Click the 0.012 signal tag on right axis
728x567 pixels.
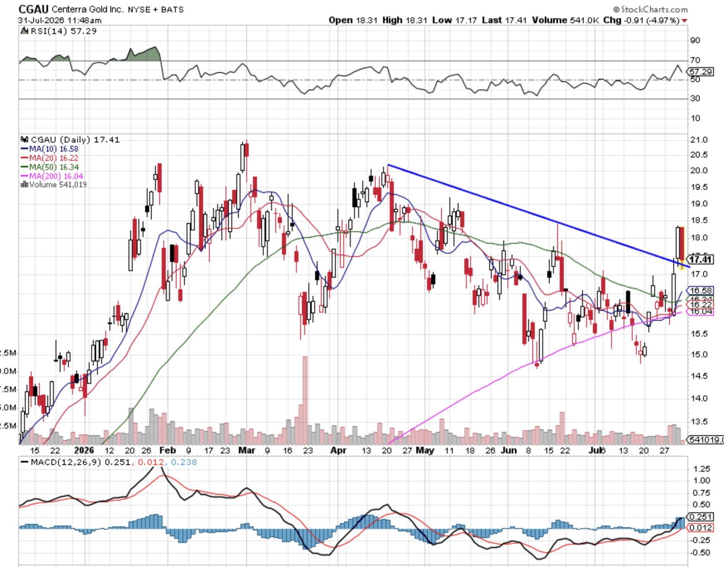(701, 528)
